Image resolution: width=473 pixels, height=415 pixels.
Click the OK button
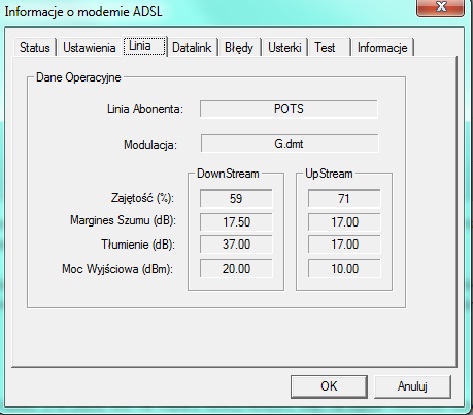(329, 386)
